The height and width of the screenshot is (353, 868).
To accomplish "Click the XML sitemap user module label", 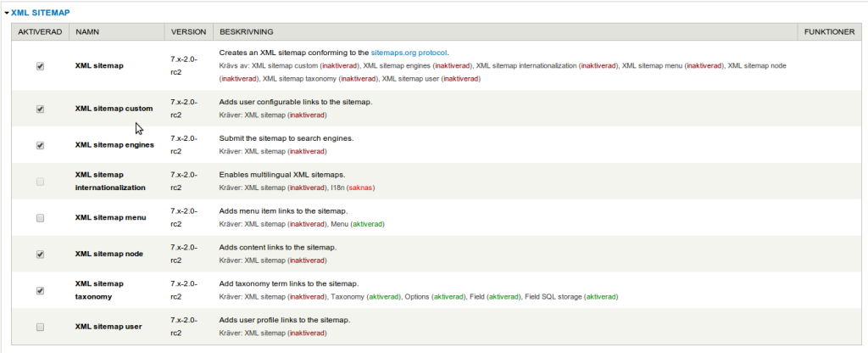I will [x=108, y=327].
